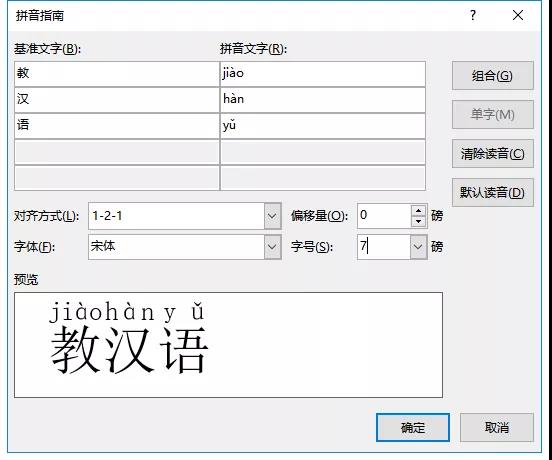Image resolution: width=552 pixels, height=460 pixels.
Task: Click the 对齐方式 field showing 1-2-1
Action: click(176, 216)
